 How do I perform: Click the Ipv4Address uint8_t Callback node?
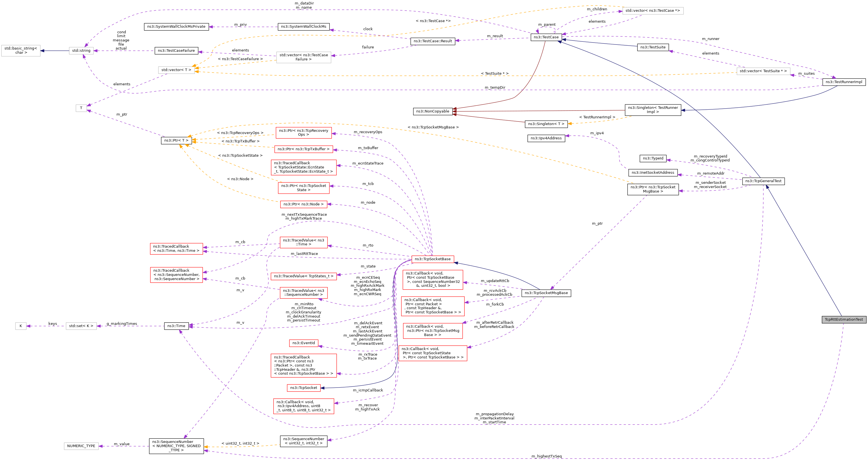pyautogui.click(x=304, y=407)
